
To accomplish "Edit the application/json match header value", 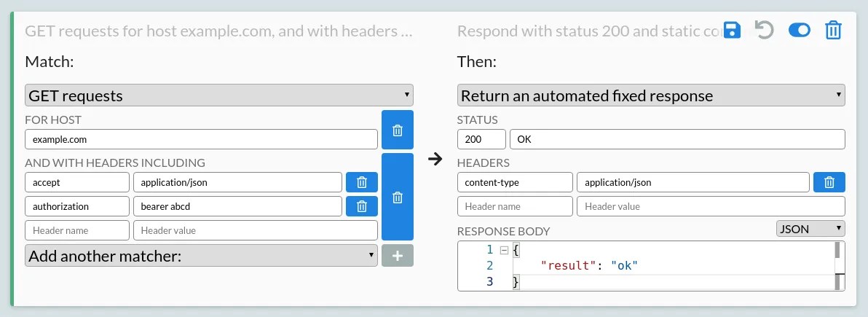I will [237, 181].
